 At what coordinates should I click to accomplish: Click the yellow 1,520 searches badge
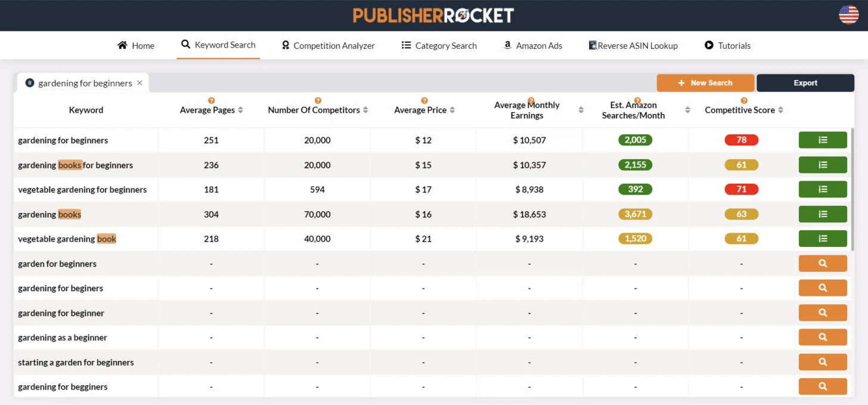click(635, 239)
